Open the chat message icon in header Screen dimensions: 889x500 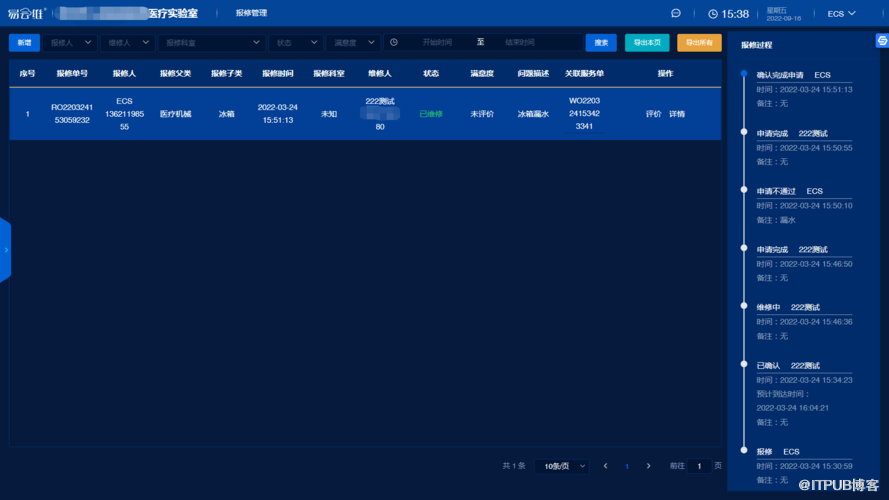pos(676,14)
